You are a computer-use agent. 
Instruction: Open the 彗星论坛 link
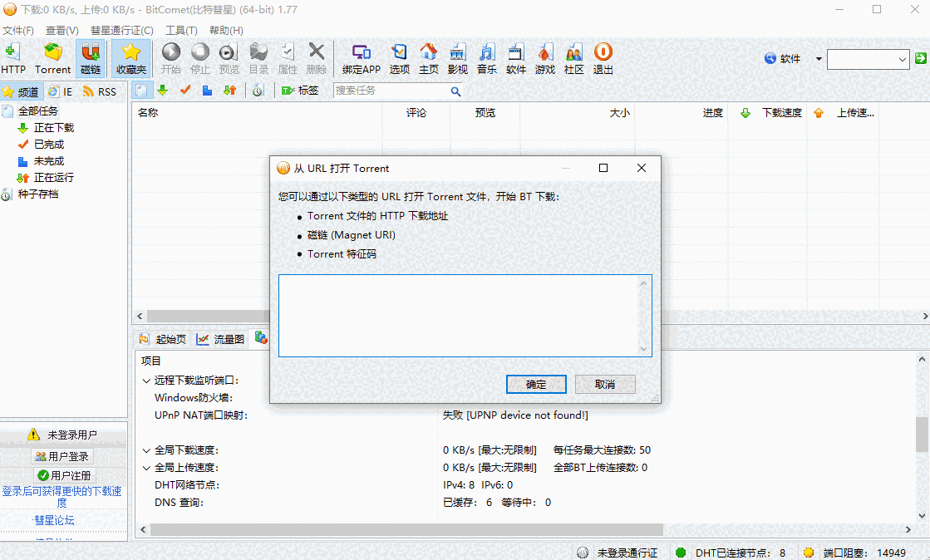(x=54, y=520)
